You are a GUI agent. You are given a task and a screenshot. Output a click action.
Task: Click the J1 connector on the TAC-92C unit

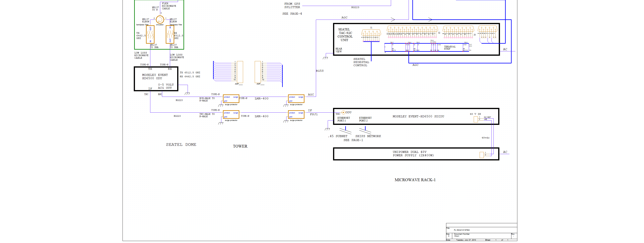pos(371,35)
